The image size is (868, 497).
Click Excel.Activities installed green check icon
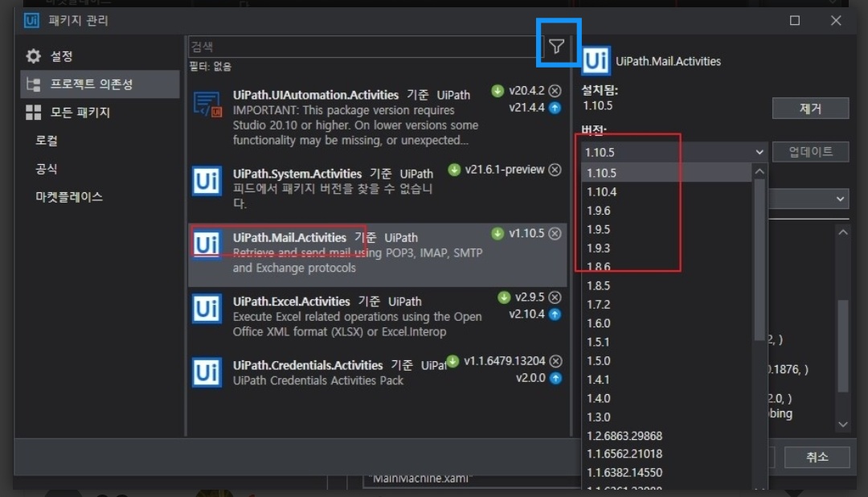504,297
